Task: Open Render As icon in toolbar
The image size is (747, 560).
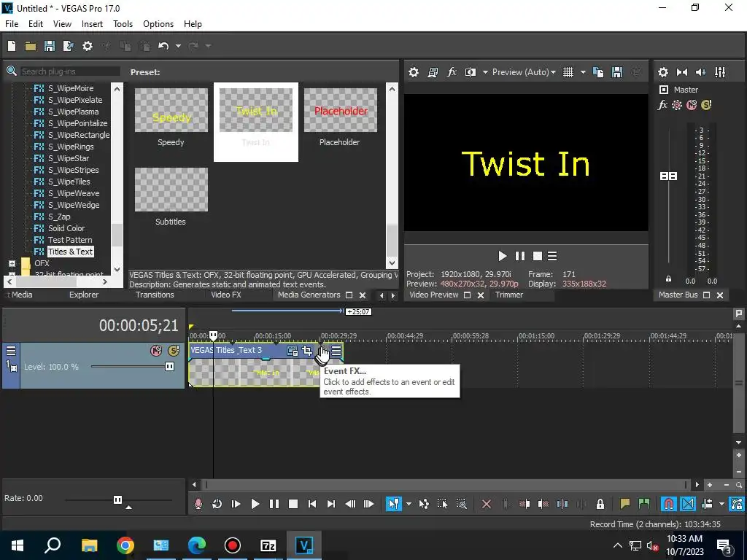Action: point(69,46)
